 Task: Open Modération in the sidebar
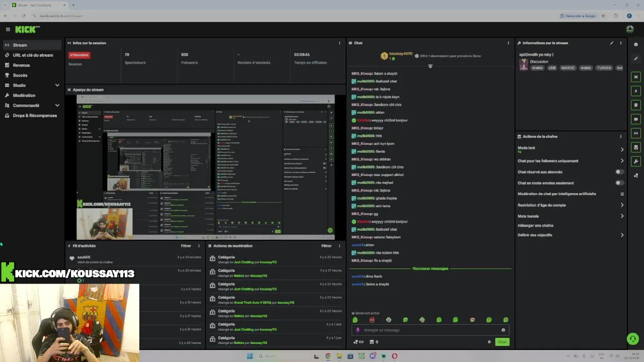point(32,96)
